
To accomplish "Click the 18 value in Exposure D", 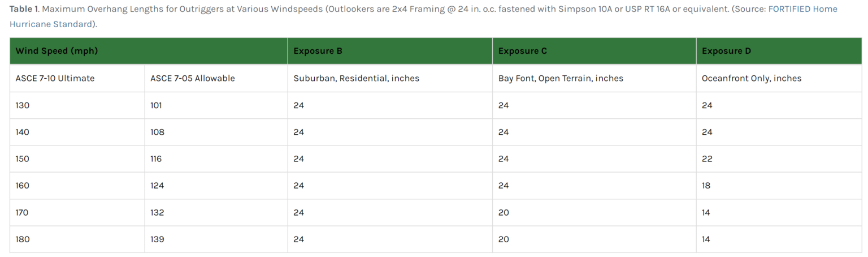I will [x=706, y=186].
